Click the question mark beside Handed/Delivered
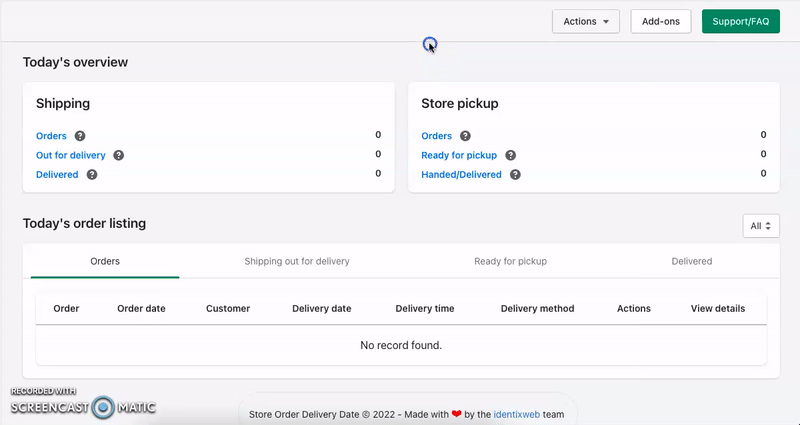This screenshot has height=425, width=800. click(x=515, y=174)
